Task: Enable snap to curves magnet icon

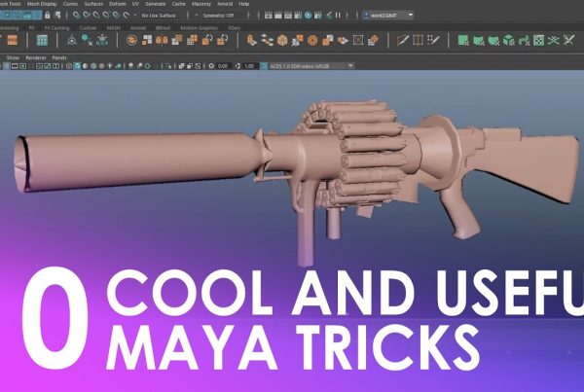Action: click(87, 16)
